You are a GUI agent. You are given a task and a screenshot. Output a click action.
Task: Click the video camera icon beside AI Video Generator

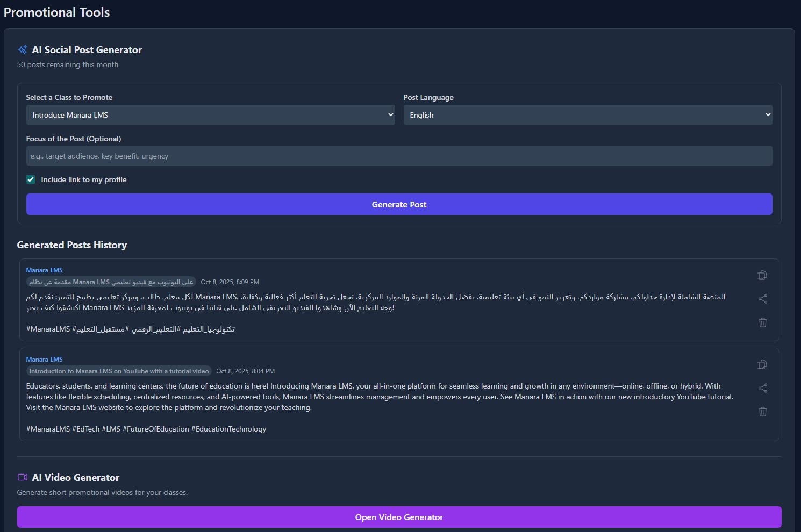(x=22, y=477)
